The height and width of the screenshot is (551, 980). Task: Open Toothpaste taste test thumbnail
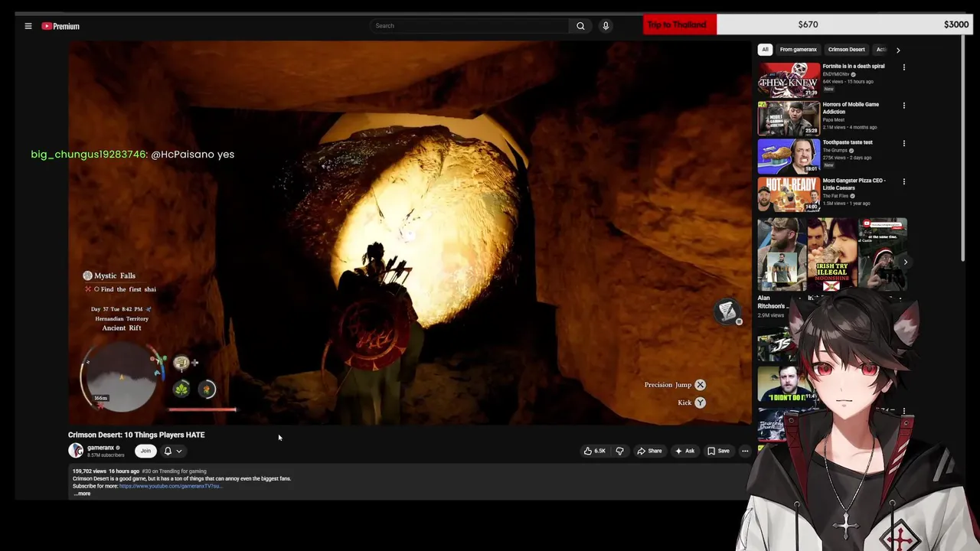[789, 156]
